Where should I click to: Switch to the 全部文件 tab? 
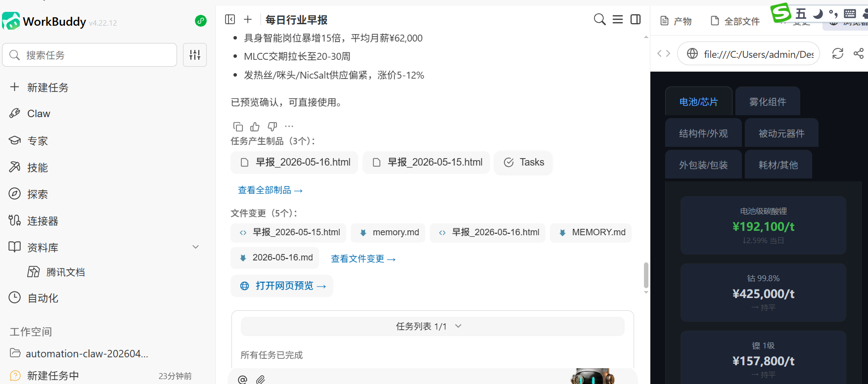click(735, 21)
